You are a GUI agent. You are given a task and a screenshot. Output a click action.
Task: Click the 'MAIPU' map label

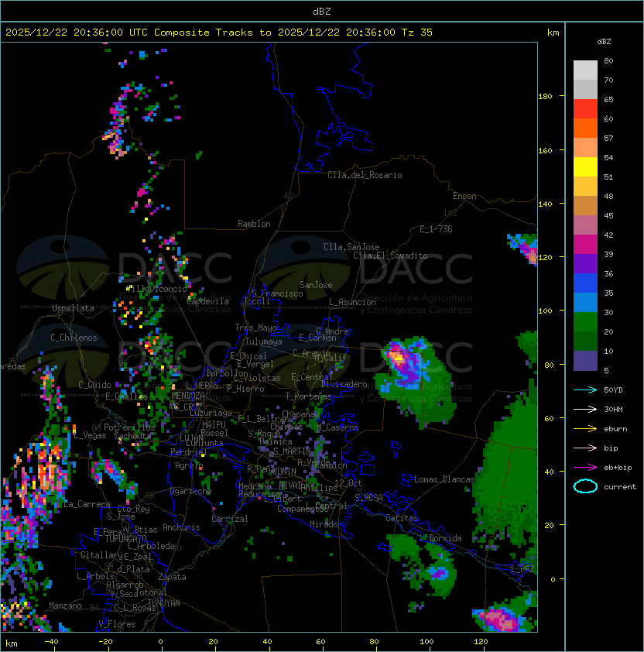(x=214, y=425)
